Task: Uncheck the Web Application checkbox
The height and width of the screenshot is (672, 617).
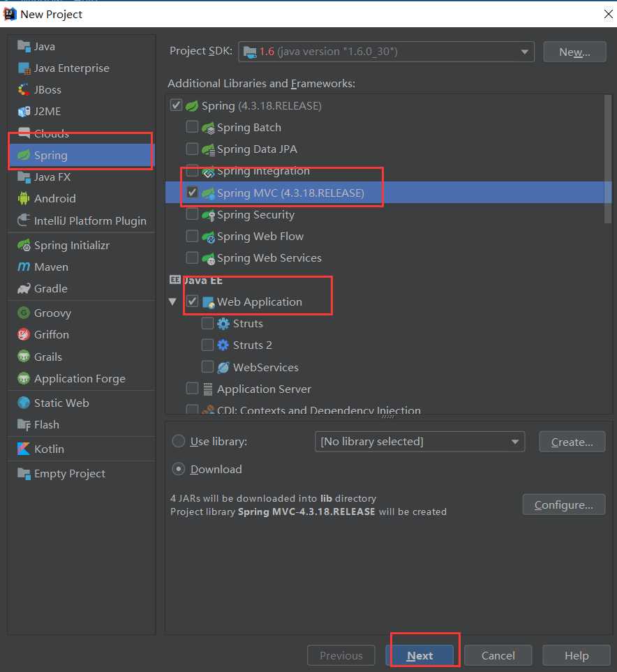Action: (192, 301)
